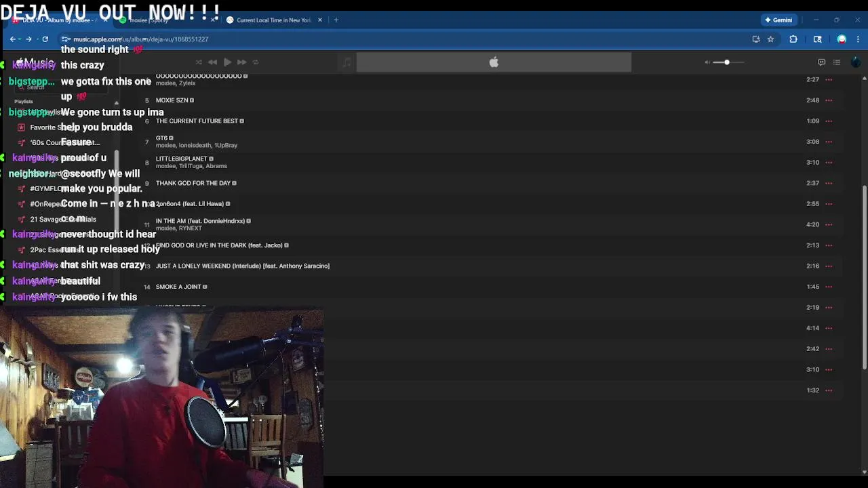The height and width of the screenshot is (488, 868).
Task: Click the Apple Music logo in sidebar
Action: click(x=35, y=62)
